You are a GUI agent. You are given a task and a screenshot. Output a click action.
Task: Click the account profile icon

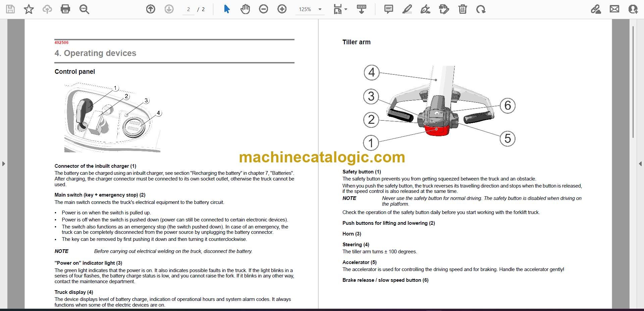[x=633, y=9]
